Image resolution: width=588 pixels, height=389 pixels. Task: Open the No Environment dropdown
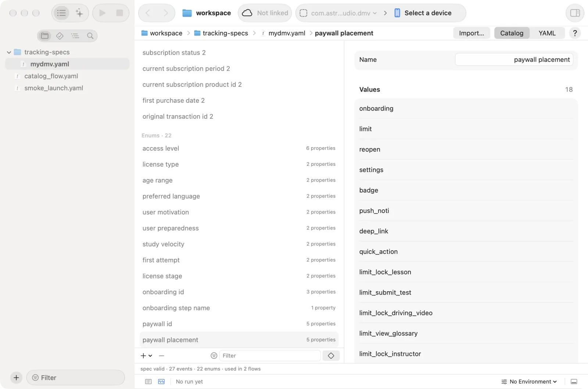tap(529, 382)
